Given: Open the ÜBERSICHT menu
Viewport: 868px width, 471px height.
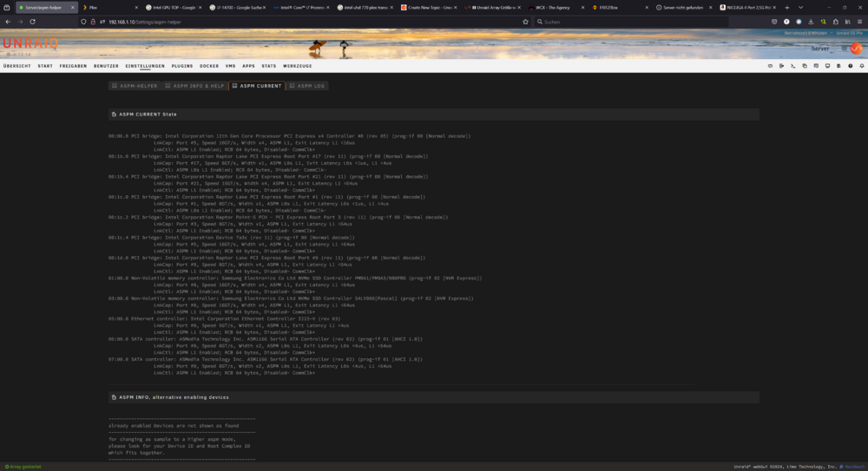Looking at the screenshot, I should click(17, 66).
